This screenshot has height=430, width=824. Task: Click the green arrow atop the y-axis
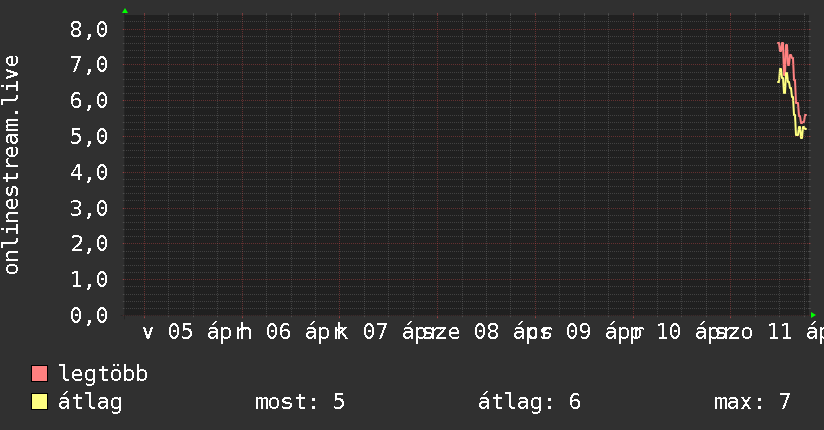[125, 11]
